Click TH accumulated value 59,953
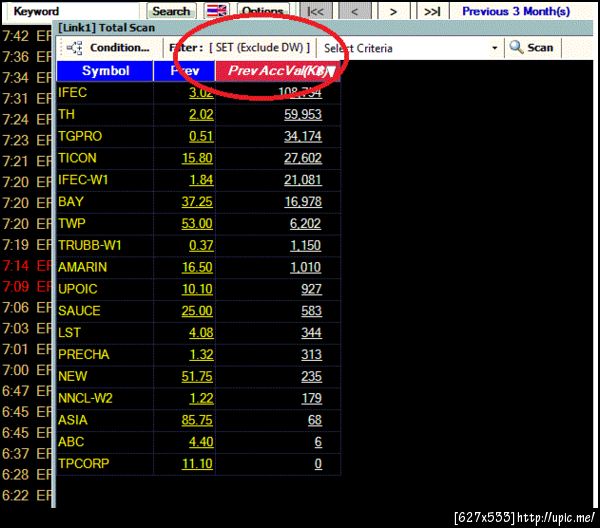The image size is (600, 528). click(x=303, y=114)
